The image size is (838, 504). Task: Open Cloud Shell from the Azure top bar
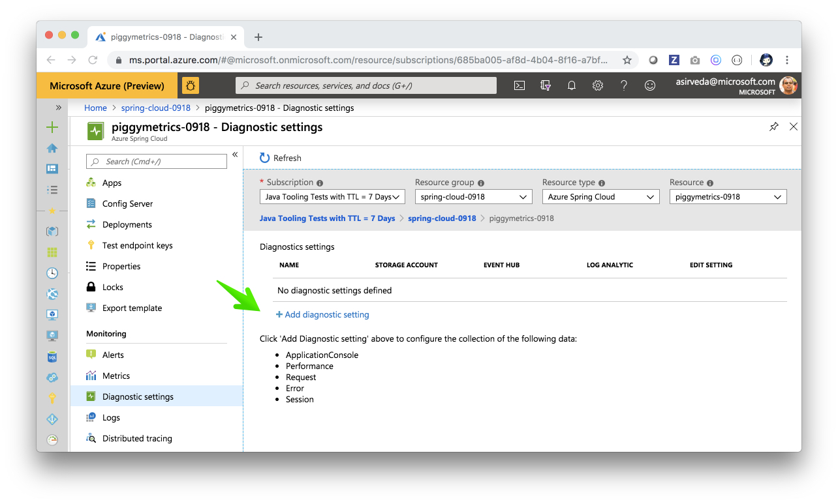click(x=520, y=85)
